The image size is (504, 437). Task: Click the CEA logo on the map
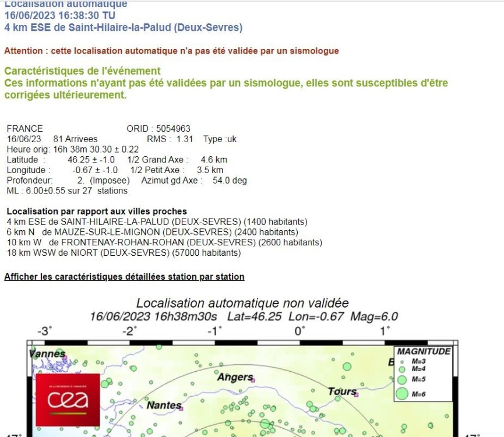coord(68,400)
